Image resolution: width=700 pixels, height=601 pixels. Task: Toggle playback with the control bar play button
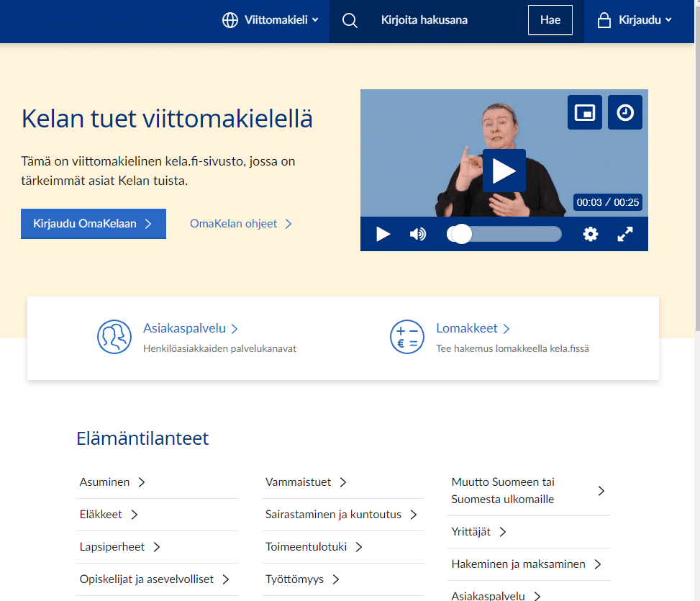383,234
